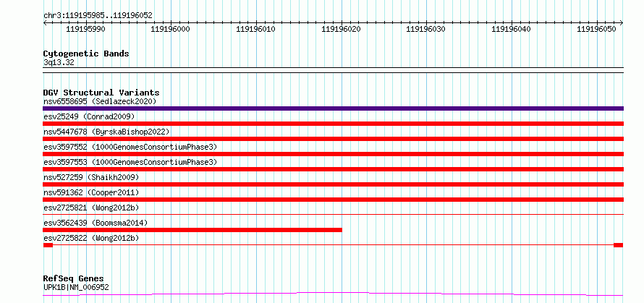644x303 pixels.
Task: Click ruler position 119196030
Action: (x=426, y=29)
